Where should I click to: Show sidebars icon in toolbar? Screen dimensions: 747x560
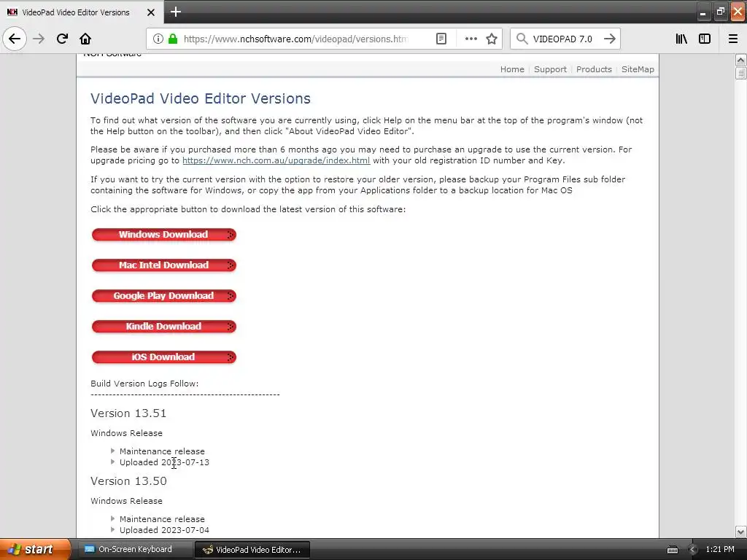(x=705, y=39)
